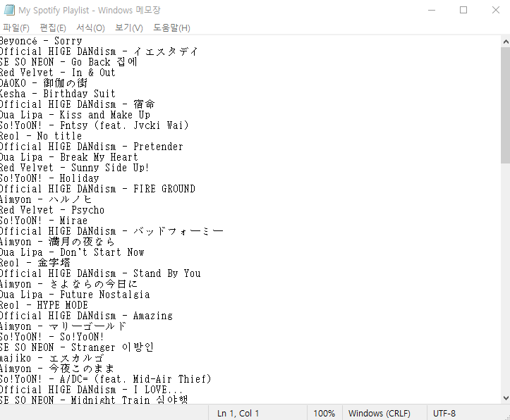Open the 서식(O) menu
This screenshot has height=420, width=510.
tap(90, 28)
